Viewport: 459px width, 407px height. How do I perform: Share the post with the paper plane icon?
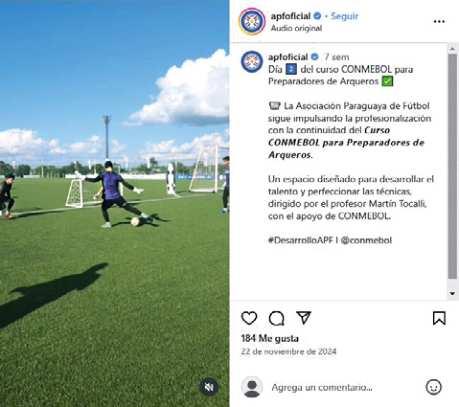click(x=304, y=318)
